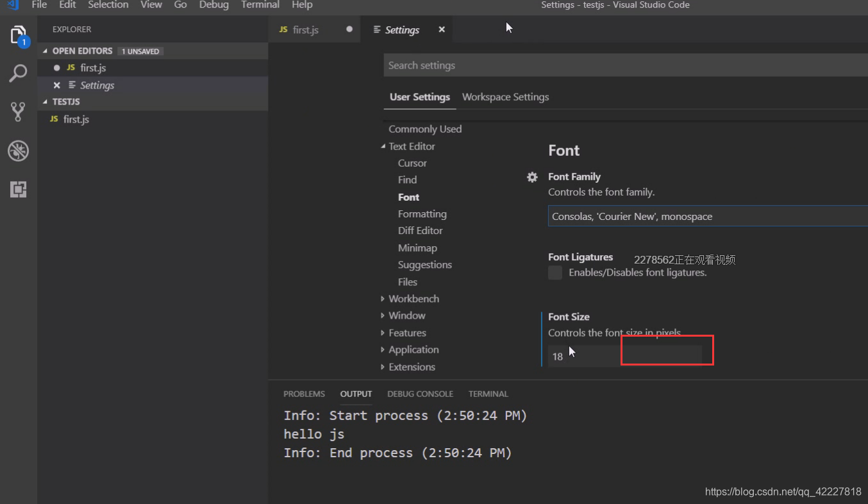Open the Source Control activity icon
The width and height of the screenshot is (868, 504).
tap(18, 112)
